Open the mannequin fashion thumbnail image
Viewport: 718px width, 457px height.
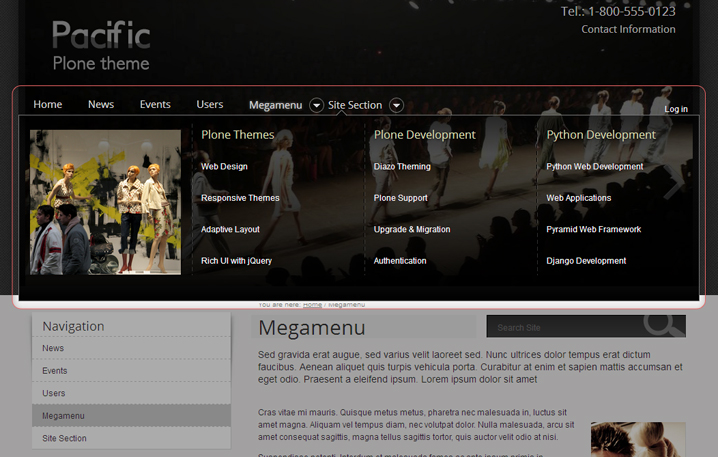coord(105,202)
